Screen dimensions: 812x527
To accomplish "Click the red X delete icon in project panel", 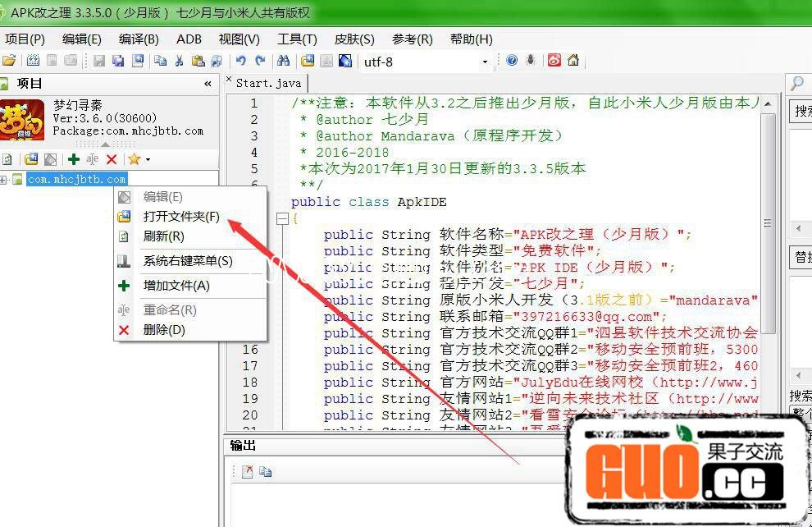I will coord(112,159).
